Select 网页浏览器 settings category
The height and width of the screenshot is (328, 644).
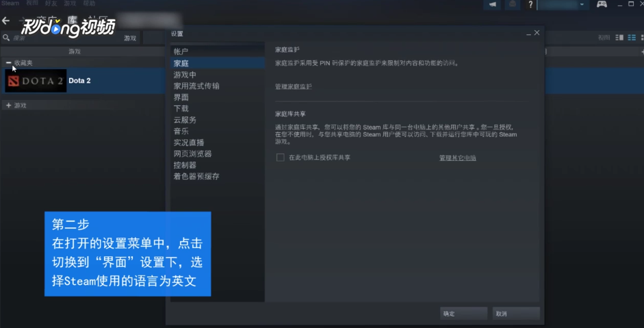(217, 153)
